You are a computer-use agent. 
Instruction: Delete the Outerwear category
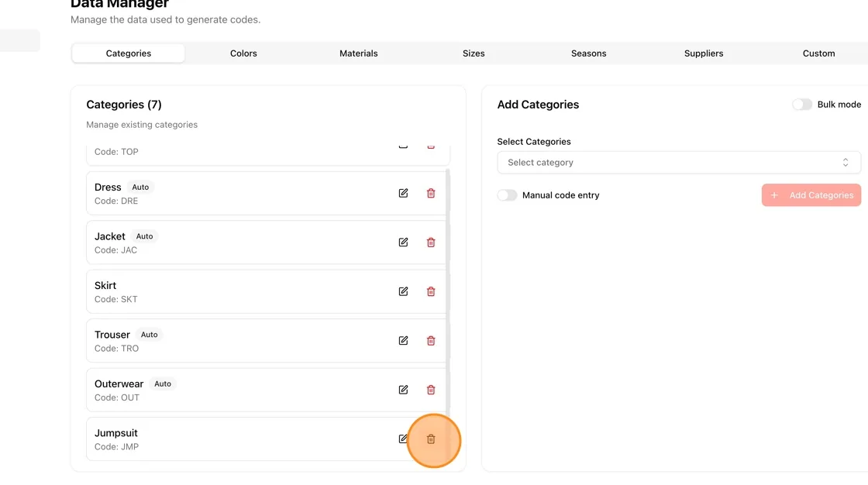pos(431,390)
